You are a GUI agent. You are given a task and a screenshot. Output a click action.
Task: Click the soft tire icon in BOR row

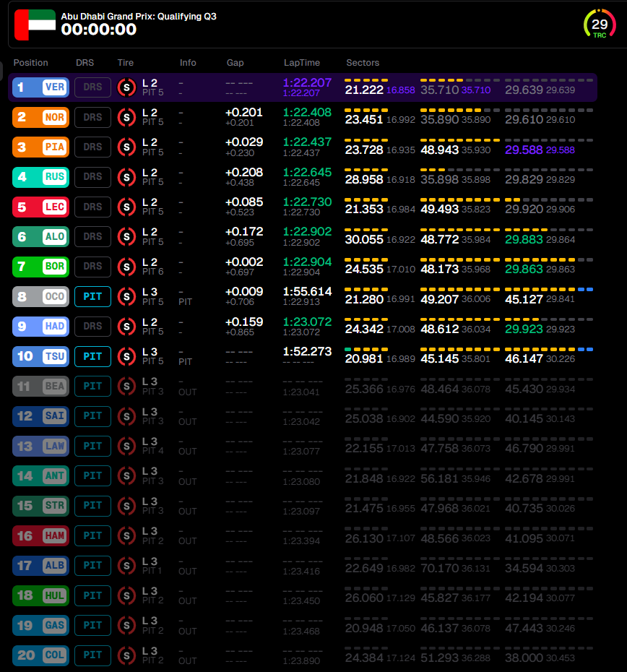(126, 267)
